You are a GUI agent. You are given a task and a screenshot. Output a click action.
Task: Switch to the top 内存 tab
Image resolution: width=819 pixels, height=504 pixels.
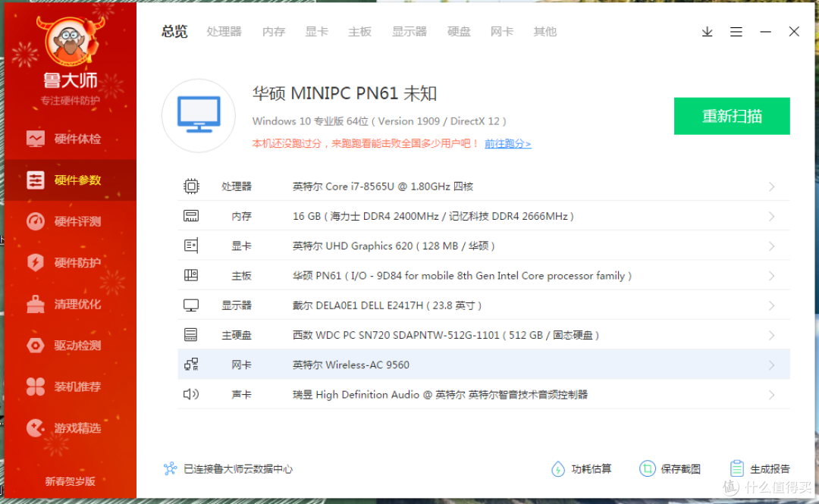click(274, 31)
